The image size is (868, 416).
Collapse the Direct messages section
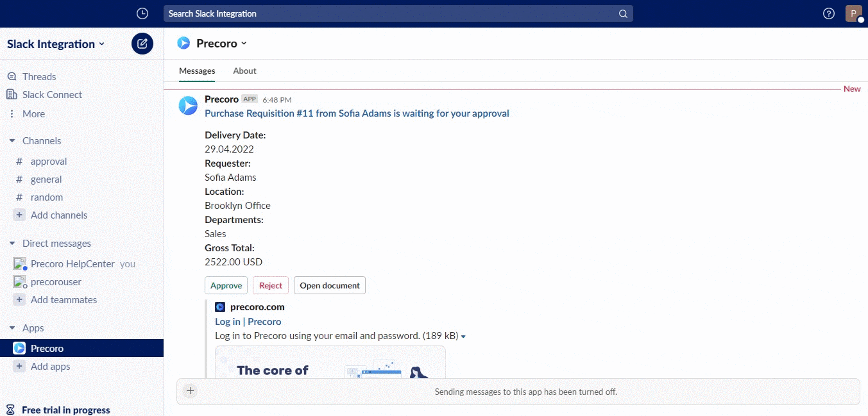[x=12, y=244]
